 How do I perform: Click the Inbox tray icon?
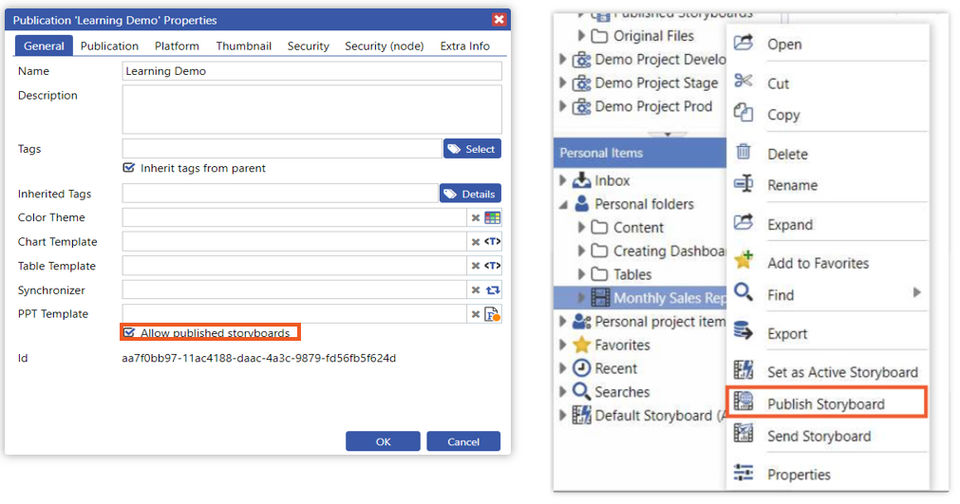coord(582,181)
